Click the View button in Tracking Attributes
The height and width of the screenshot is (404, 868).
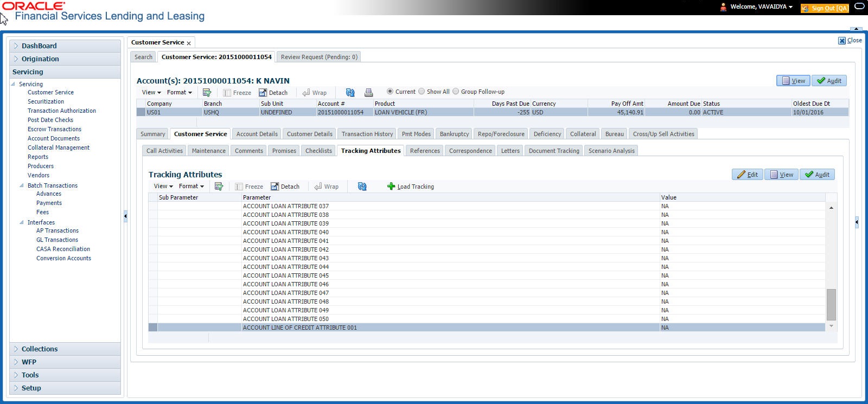pyautogui.click(x=782, y=175)
